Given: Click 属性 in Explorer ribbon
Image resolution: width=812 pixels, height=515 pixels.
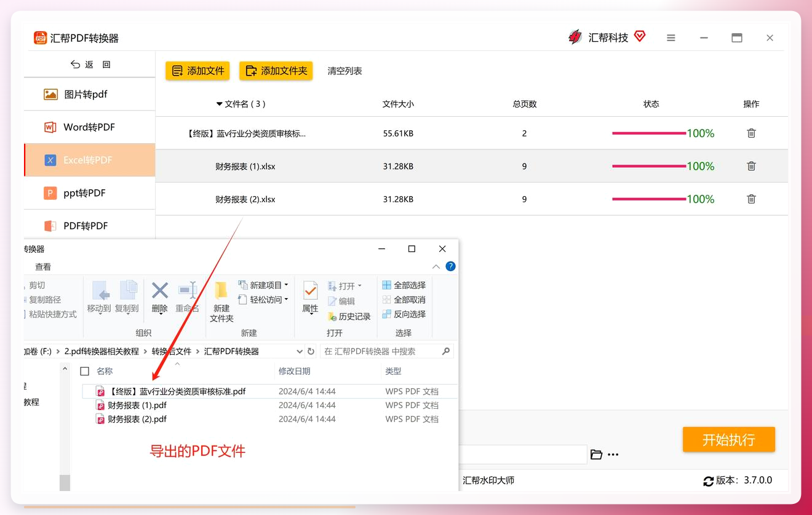Looking at the screenshot, I should pyautogui.click(x=311, y=297).
